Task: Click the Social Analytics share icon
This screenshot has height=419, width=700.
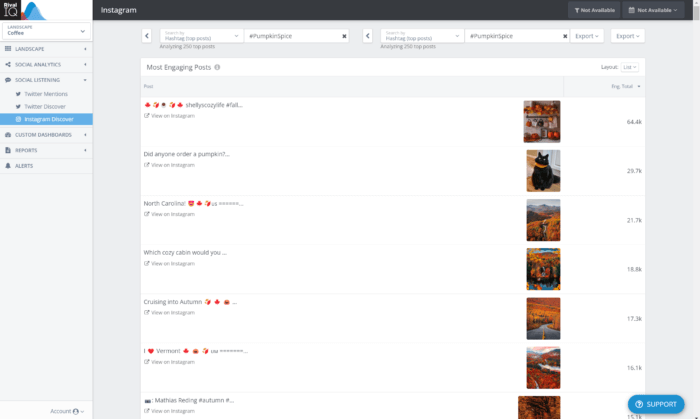Action: pyautogui.click(x=8, y=64)
